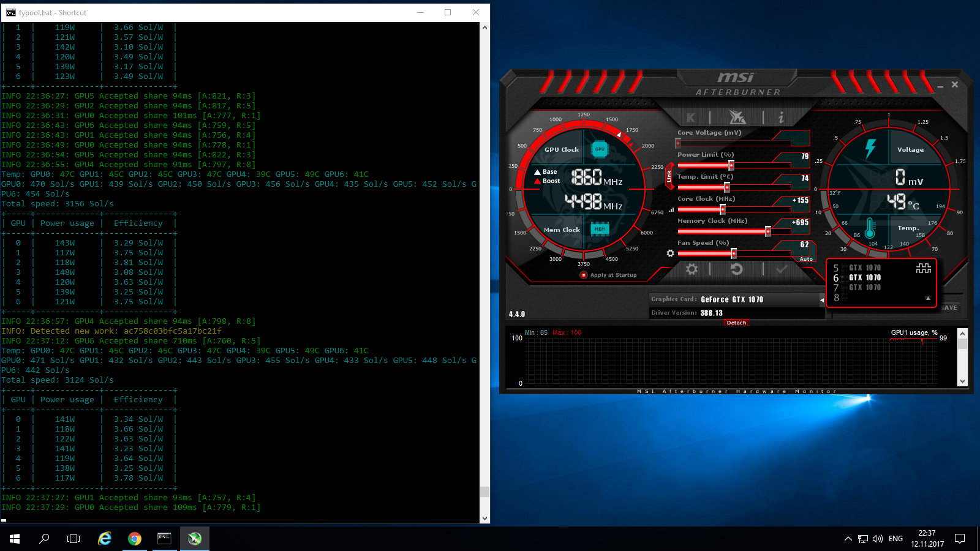Open the OC Scanner jet icon

tap(737, 118)
